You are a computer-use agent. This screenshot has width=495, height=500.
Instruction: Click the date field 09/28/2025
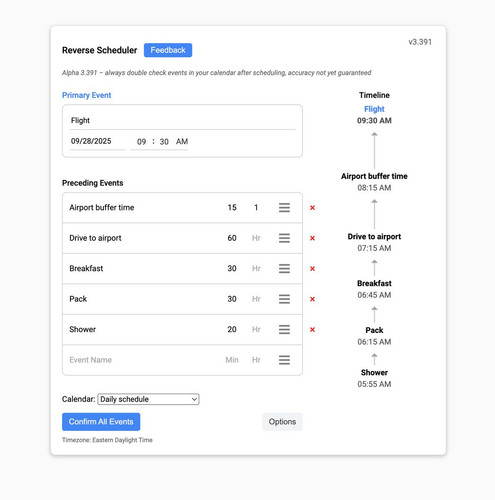tap(97, 141)
